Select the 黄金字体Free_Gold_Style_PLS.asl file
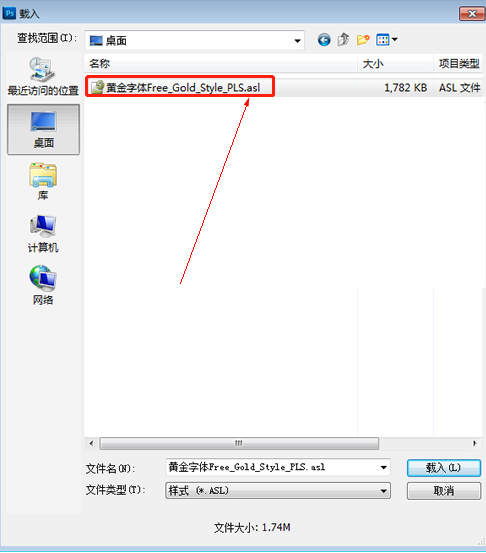 180,87
